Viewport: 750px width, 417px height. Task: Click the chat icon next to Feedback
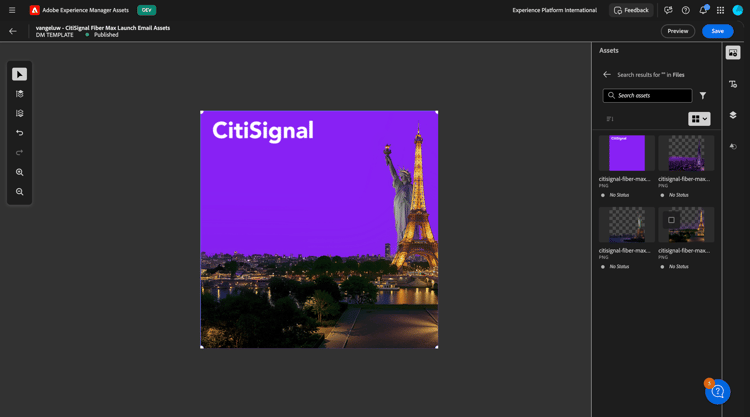[668, 10]
